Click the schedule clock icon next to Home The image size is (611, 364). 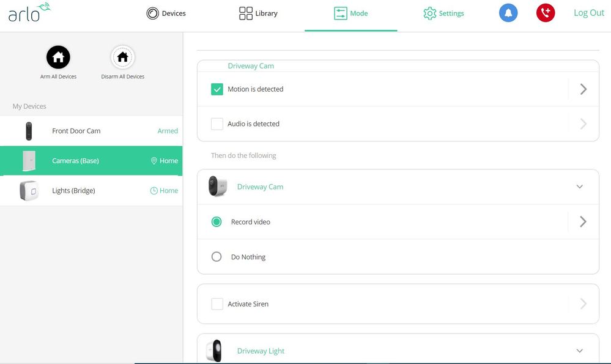[154, 191]
